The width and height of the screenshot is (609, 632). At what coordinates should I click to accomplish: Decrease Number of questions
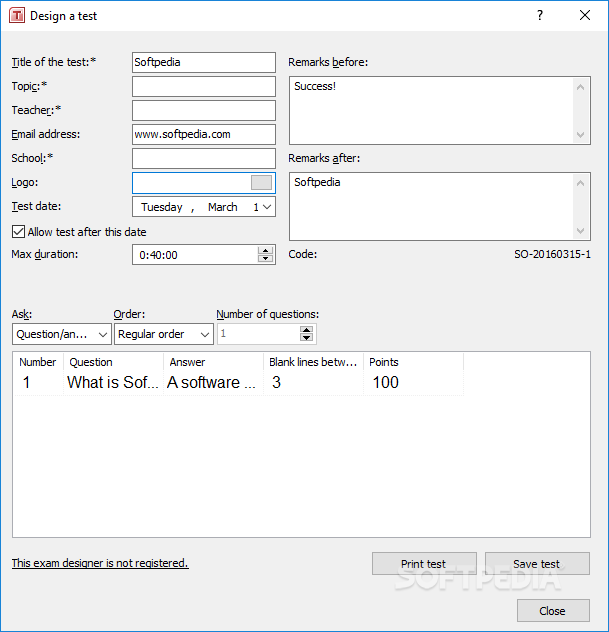[x=306, y=338]
